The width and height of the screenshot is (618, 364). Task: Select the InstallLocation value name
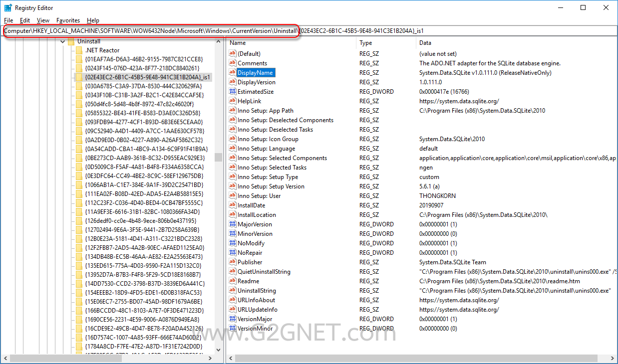(257, 214)
